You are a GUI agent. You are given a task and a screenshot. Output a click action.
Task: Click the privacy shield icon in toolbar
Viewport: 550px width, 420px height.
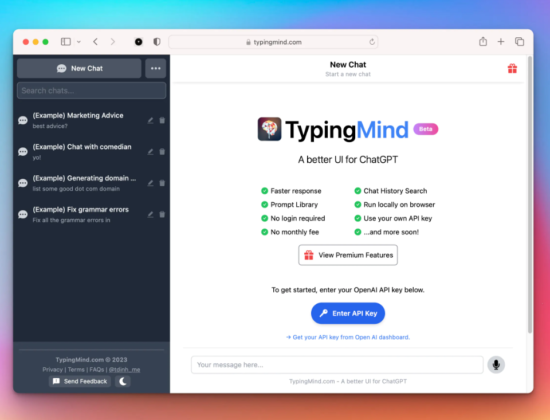(157, 42)
